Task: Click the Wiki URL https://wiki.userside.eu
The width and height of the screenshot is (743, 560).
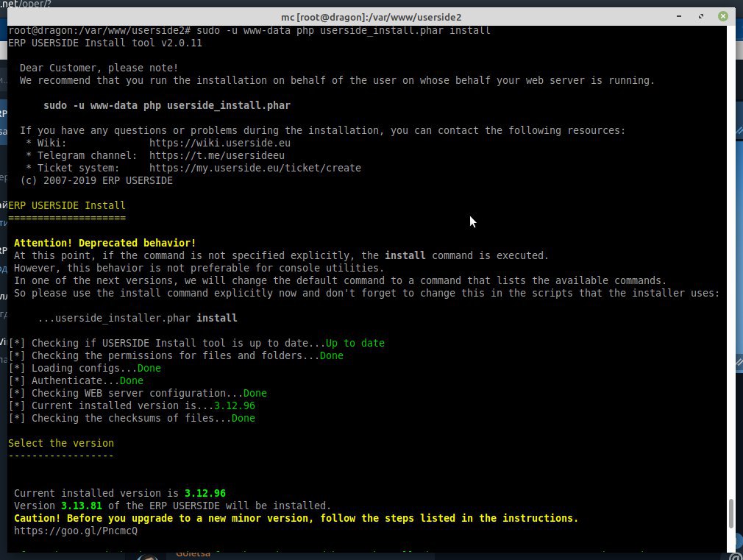Action: pos(220,143)
